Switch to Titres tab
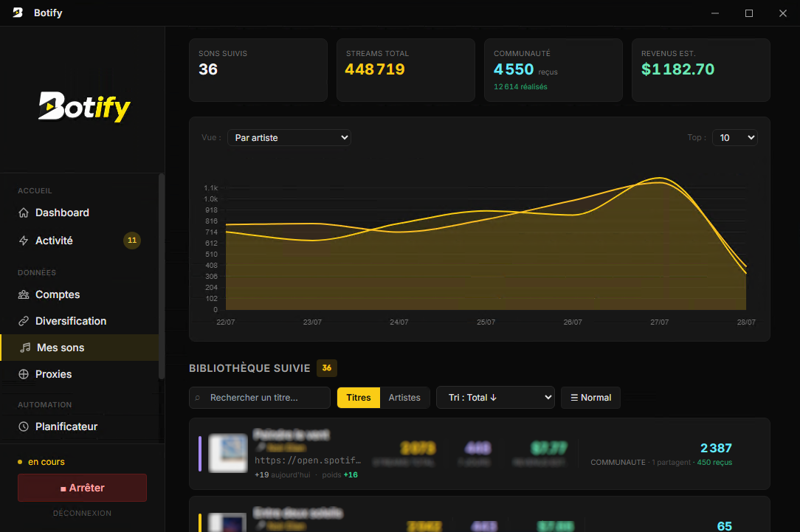Viewport: 800px width, 532px height. click(x=359, y=398)
